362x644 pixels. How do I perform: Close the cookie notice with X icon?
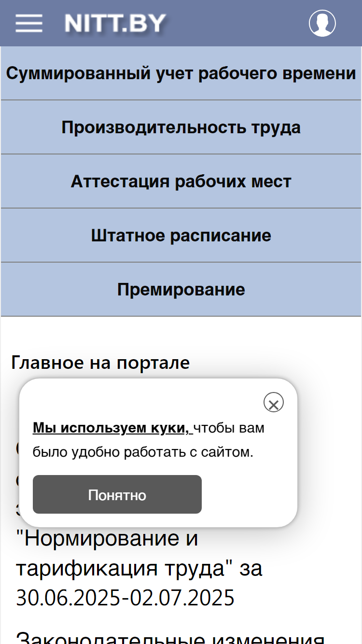click(x=274, y=403)
